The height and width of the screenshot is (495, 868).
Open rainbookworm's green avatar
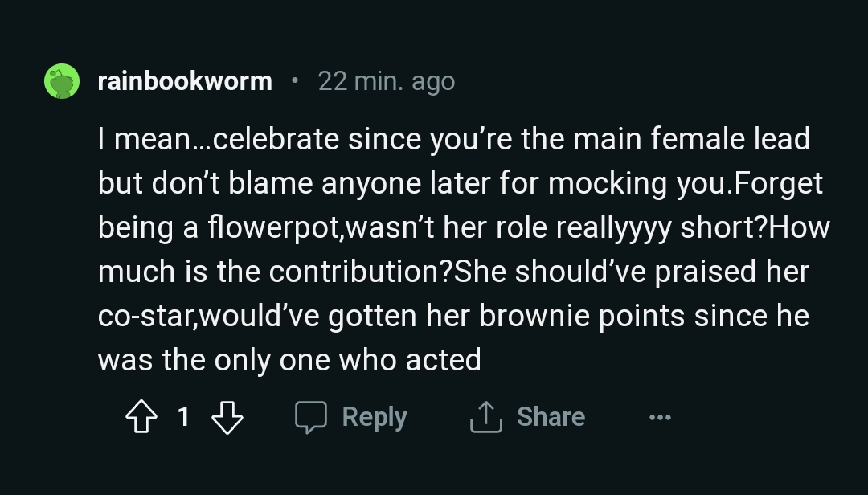pyautogui.click(x=62, y=81)
